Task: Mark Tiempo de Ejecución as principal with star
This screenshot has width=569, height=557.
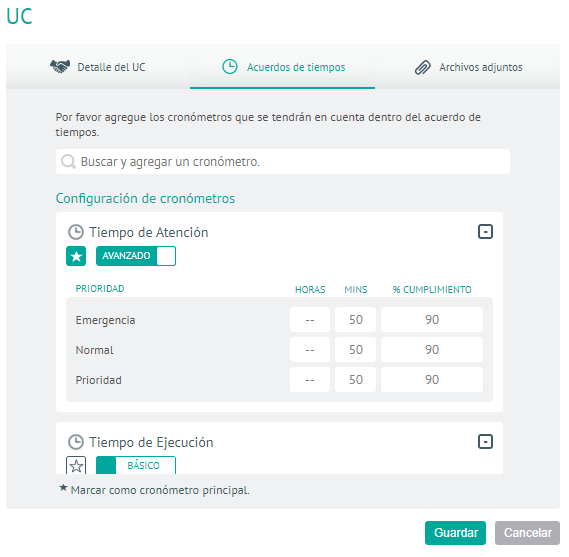Action: (76, 466)
